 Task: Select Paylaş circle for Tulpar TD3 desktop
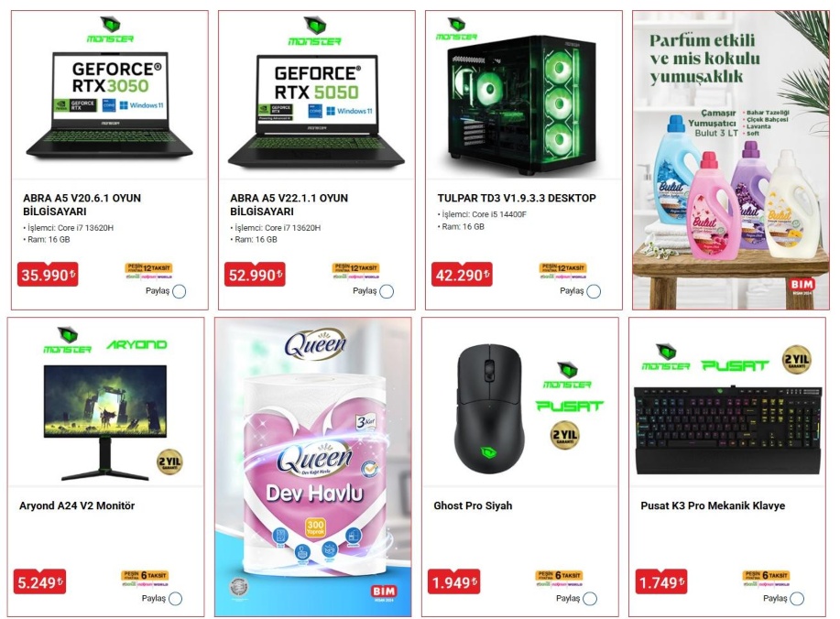(x=594, y=291)
